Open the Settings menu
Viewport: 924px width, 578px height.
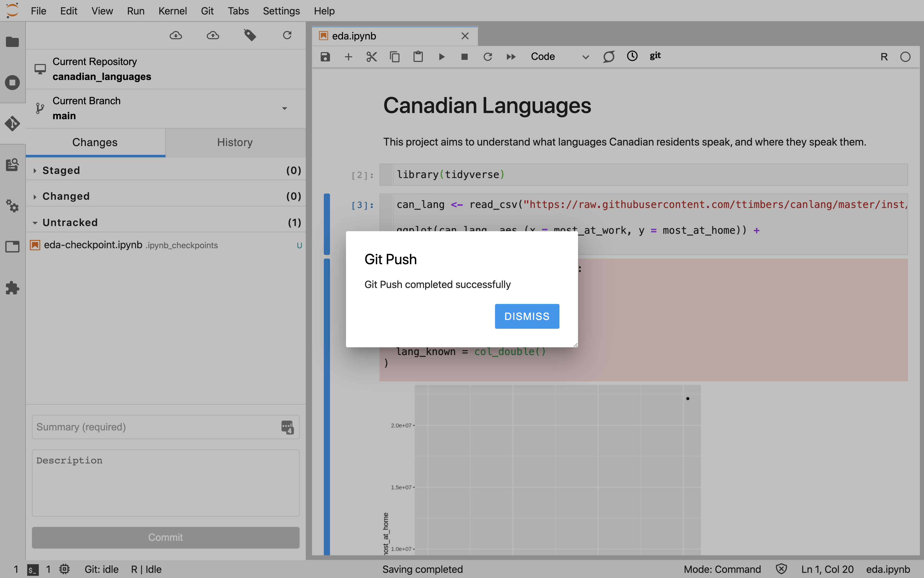[x=281, y=11]
